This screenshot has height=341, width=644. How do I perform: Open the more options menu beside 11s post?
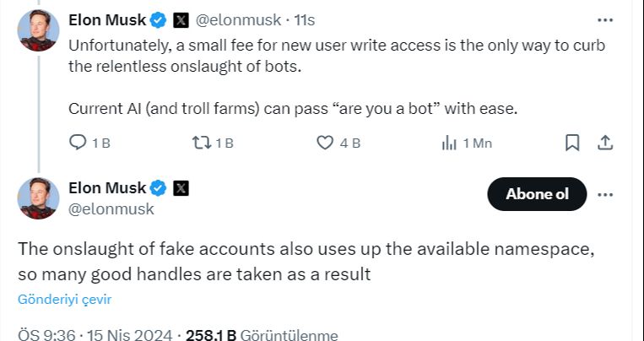pos(604,19)
